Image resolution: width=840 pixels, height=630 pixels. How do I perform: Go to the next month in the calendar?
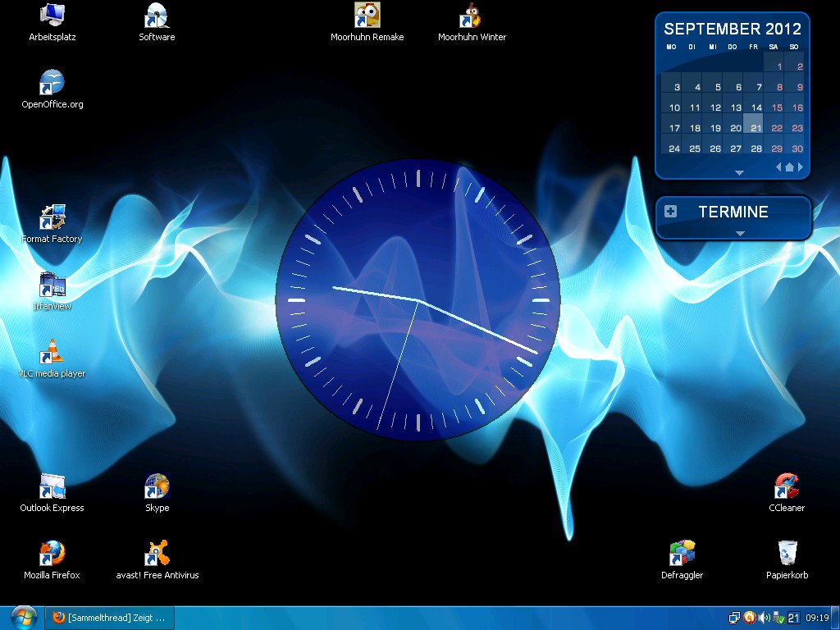pos(801,167)
